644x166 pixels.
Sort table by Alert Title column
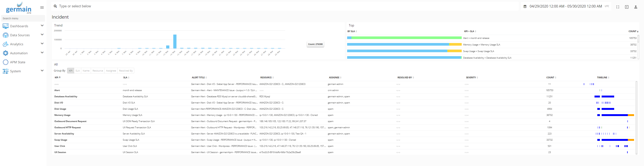coord(198,78)
